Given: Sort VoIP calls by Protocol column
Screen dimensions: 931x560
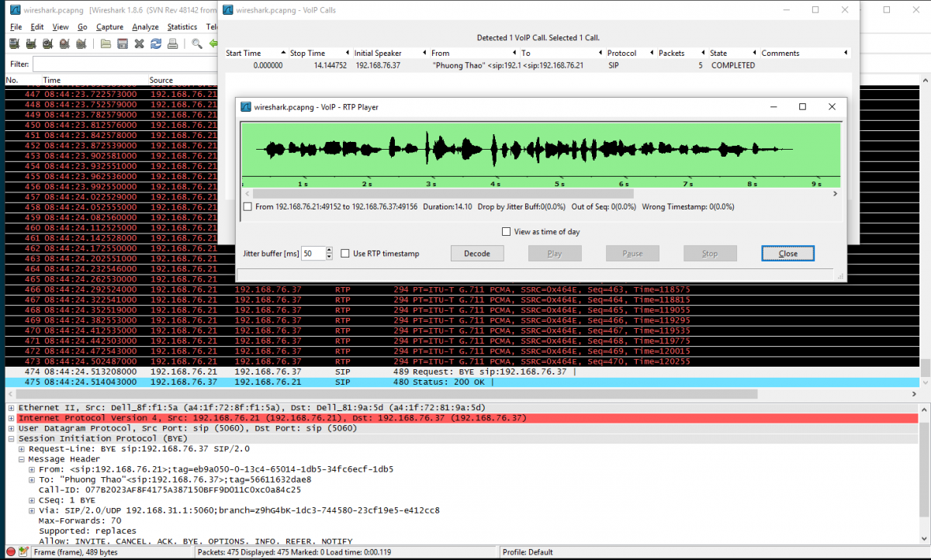Looking at the screenshot, I should click(631, 53).
